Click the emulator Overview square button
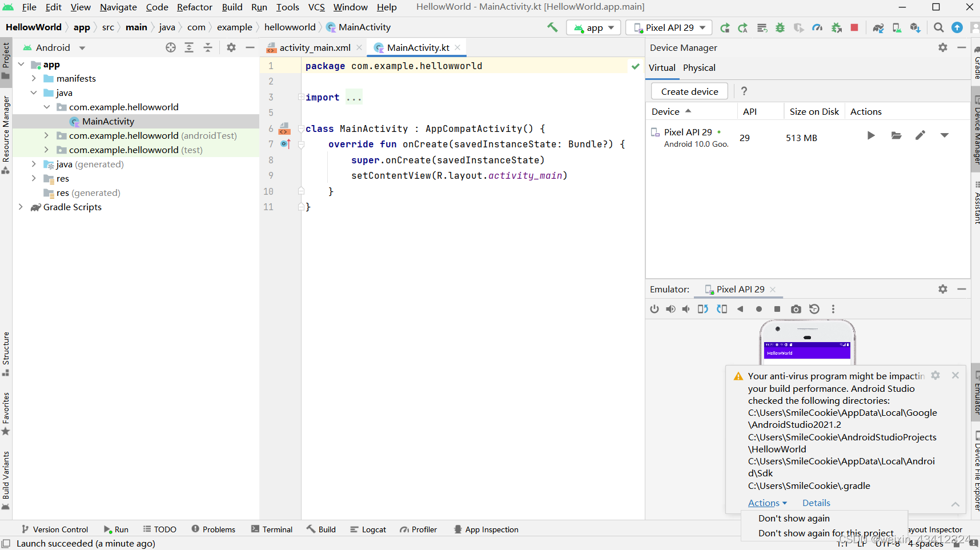 [x=777, y=309]
